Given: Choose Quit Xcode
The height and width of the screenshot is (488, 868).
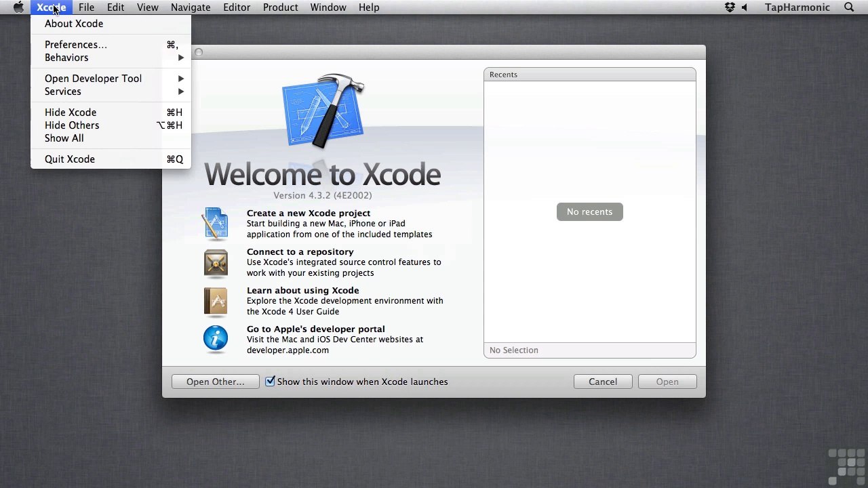Looking at the screenshot, I should coord(111,159).
